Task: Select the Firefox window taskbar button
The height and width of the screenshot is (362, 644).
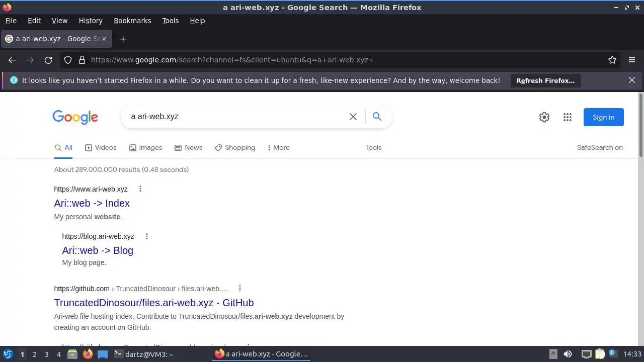Action: point(262,354)
